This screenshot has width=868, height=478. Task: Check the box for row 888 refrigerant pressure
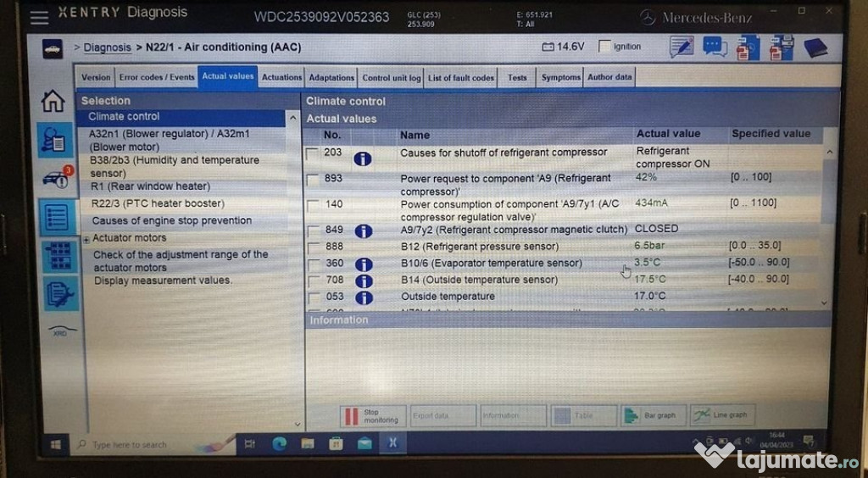coord(313,247)
